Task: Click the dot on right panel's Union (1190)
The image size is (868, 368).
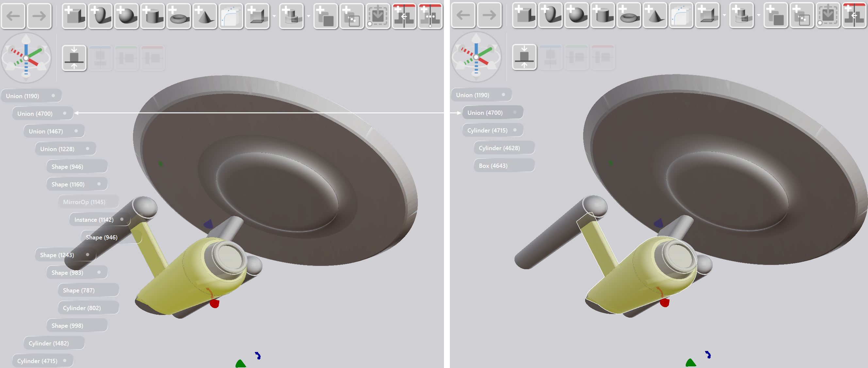Action: (x=503, y=95)
